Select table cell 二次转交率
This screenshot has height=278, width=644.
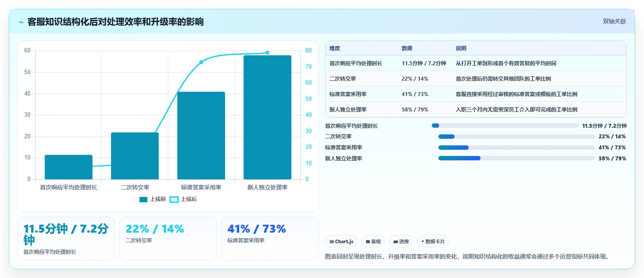pyautogui.click(x=343, y=79)
